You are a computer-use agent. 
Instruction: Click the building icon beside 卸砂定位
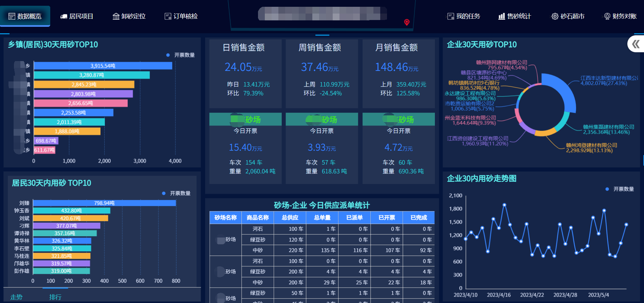click(116, 16)
